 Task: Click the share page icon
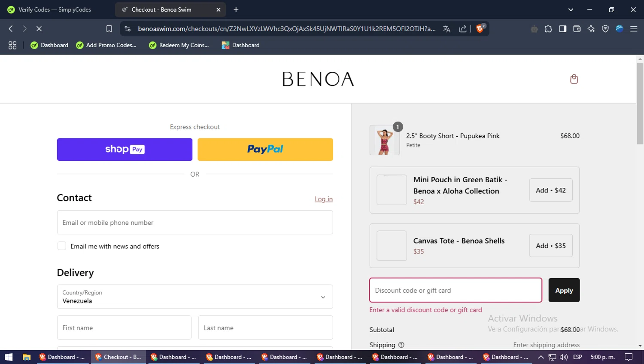click(x=462, y=29)
